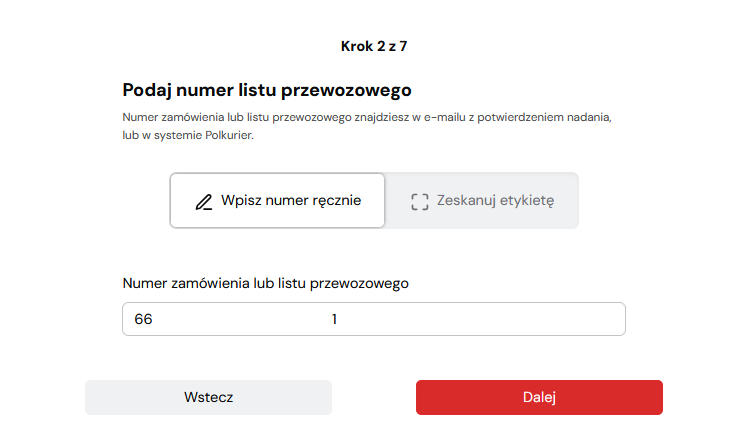Go back with the "Wstecz" button
Screen dimensions: 744x447
point(208,397)
